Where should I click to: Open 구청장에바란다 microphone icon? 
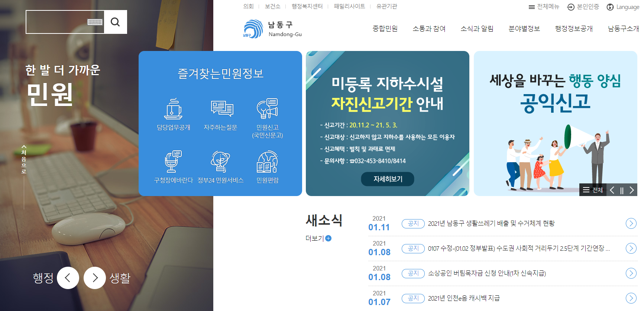point(173,161)
